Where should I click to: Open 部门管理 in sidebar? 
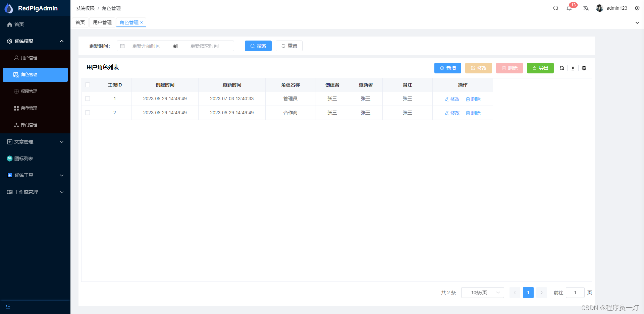35,125
